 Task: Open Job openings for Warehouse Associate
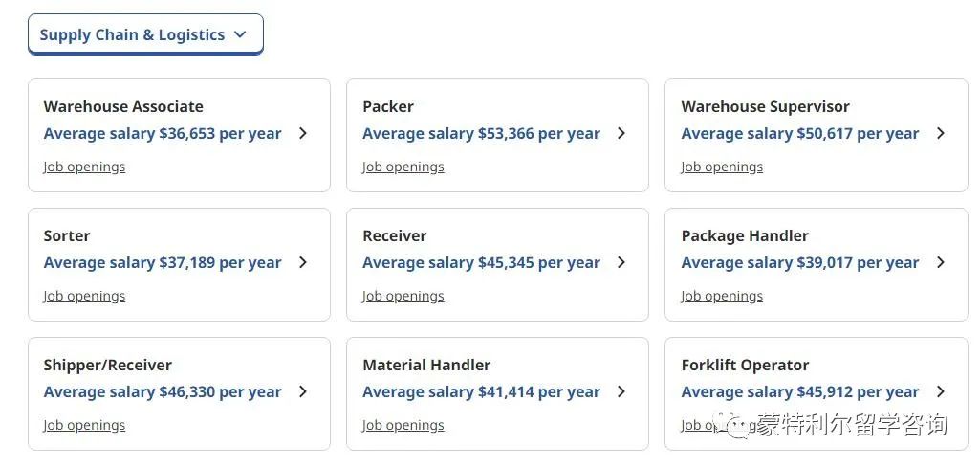[84, 167]
